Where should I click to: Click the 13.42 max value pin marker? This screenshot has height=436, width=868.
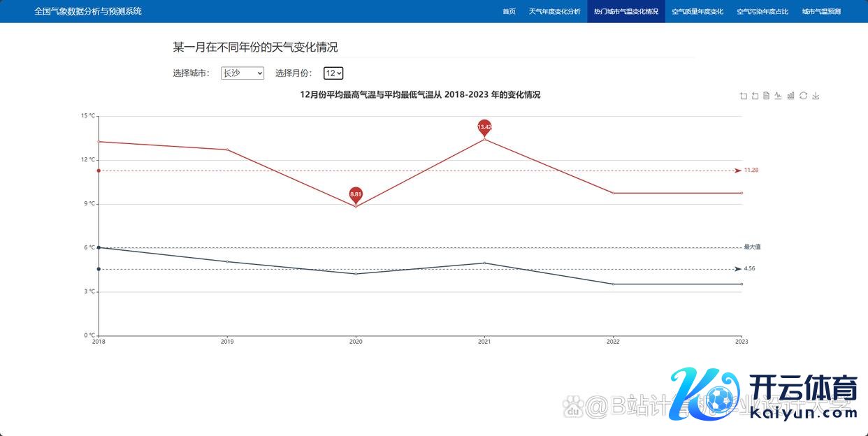click(484, 127)
